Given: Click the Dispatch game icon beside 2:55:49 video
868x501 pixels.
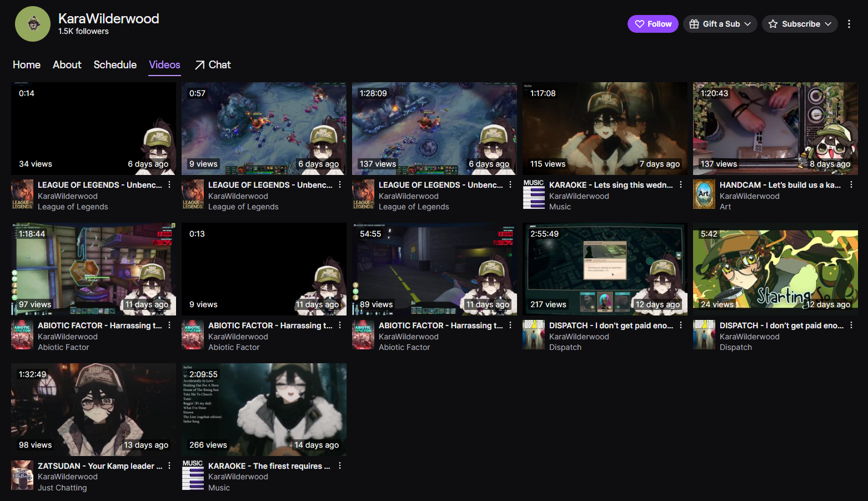Looking at the screenshot, I should 534,334.
